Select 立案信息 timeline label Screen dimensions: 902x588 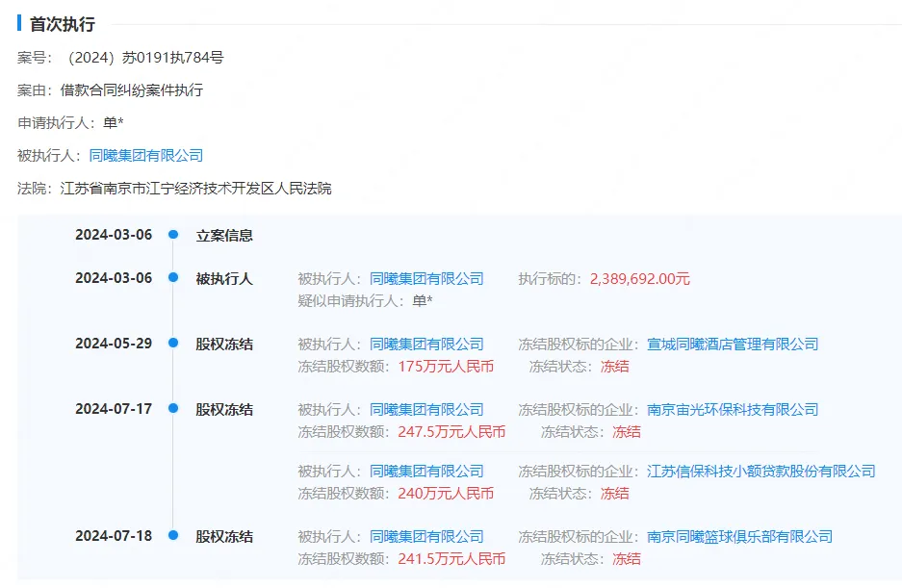coord(224,236)
